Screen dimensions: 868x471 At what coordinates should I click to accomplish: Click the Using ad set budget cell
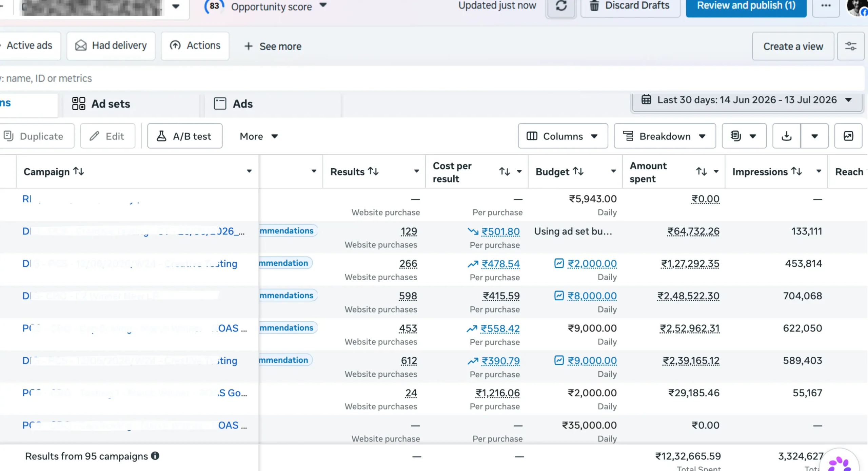point(573,231)
